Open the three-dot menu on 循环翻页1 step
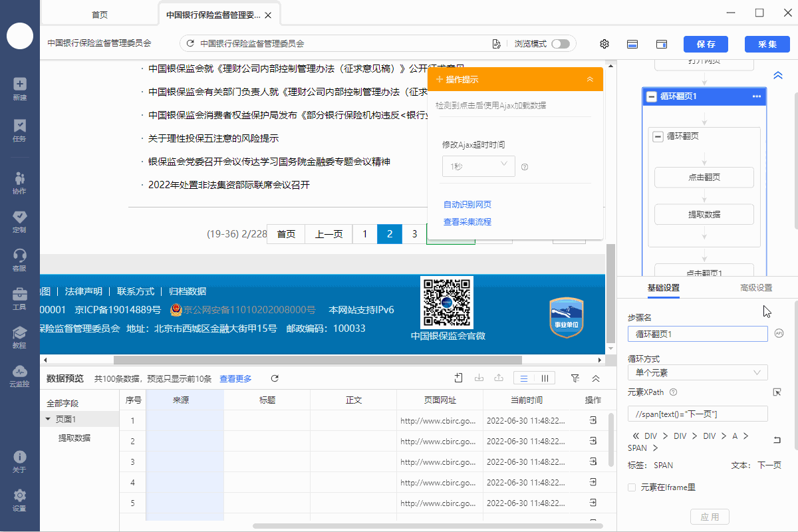Viewport: 798px width, 532px height. pyautogui.click(x=757, y=96)
